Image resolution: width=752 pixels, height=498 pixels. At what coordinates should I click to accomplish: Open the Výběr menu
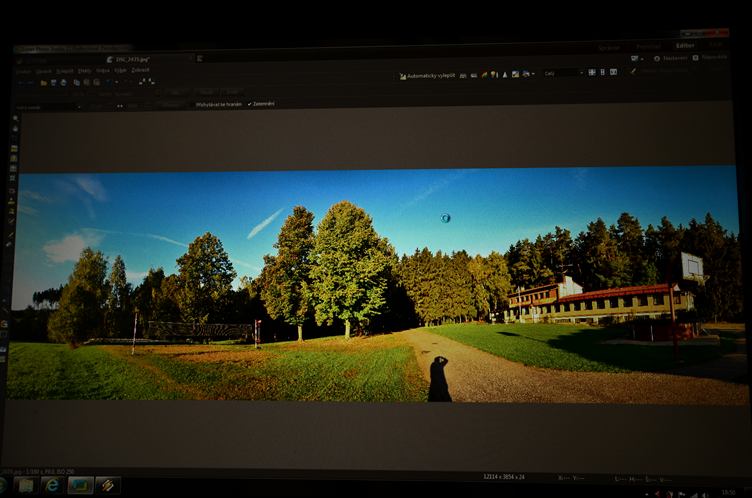(x=120, y=71)
